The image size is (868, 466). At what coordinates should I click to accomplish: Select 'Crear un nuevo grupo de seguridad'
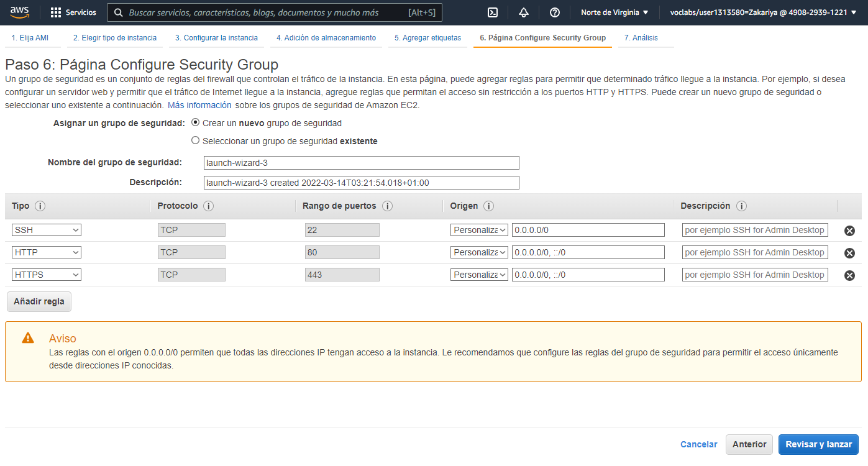195,122
